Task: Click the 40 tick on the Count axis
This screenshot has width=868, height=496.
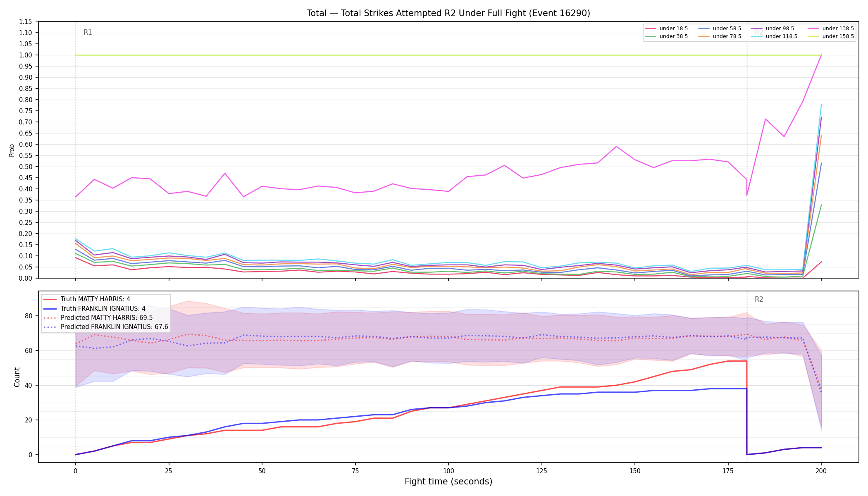Action: [28, 385]
